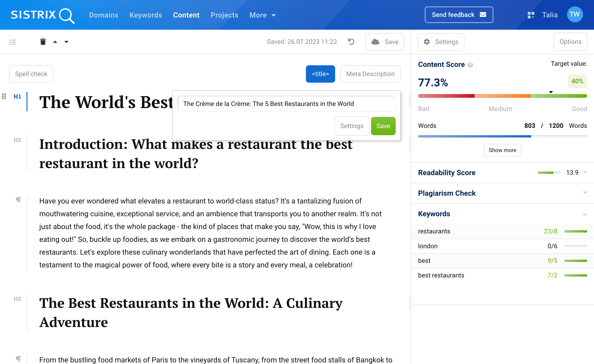Image resolution: width=594 pixels, height=364 pixels.
Task: Click the sidebar toggle icon
Action: click(x=13, y=42)
